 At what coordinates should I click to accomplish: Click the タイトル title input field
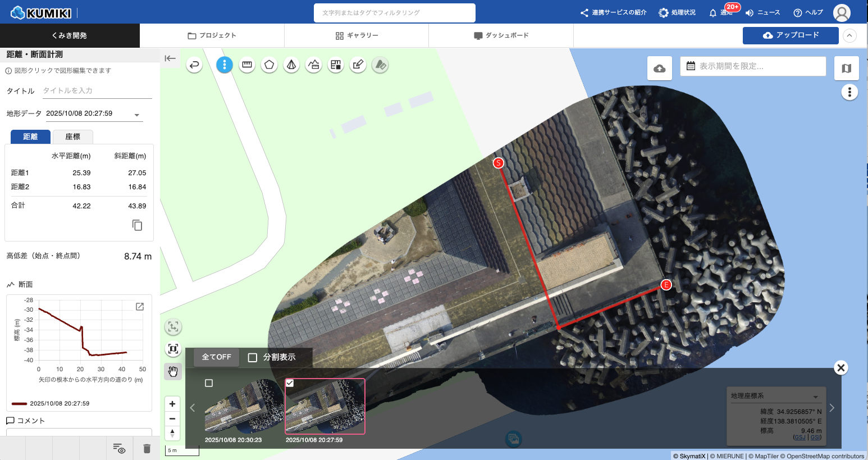(97, 90)
